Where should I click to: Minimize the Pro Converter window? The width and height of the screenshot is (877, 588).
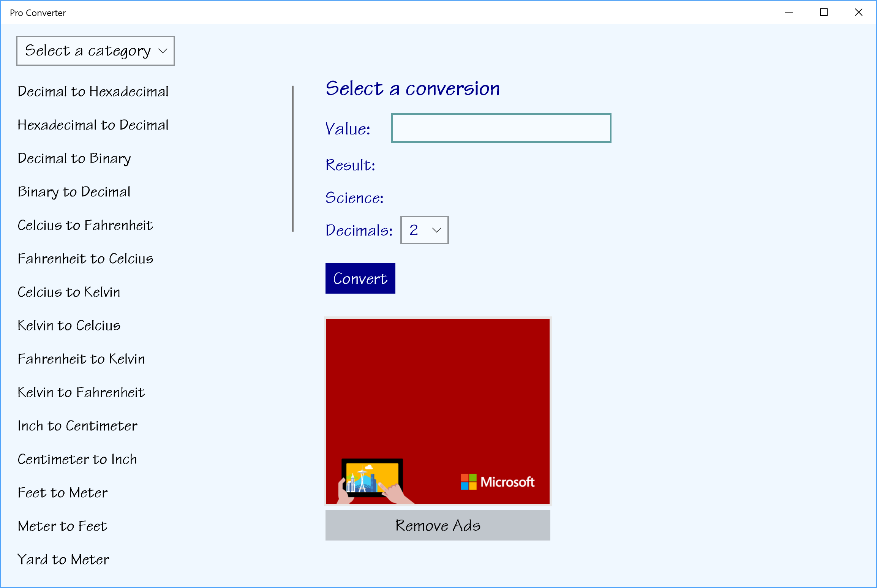tap(789, 13)
